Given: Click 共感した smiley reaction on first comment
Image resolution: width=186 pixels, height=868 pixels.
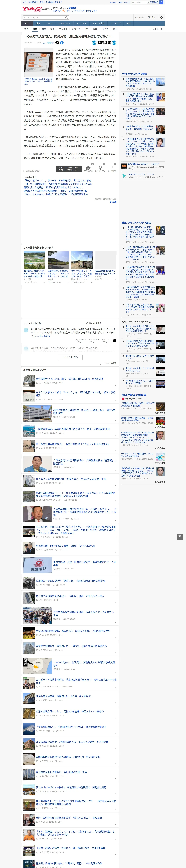Looking at the screenshot, I should [78, 341].
